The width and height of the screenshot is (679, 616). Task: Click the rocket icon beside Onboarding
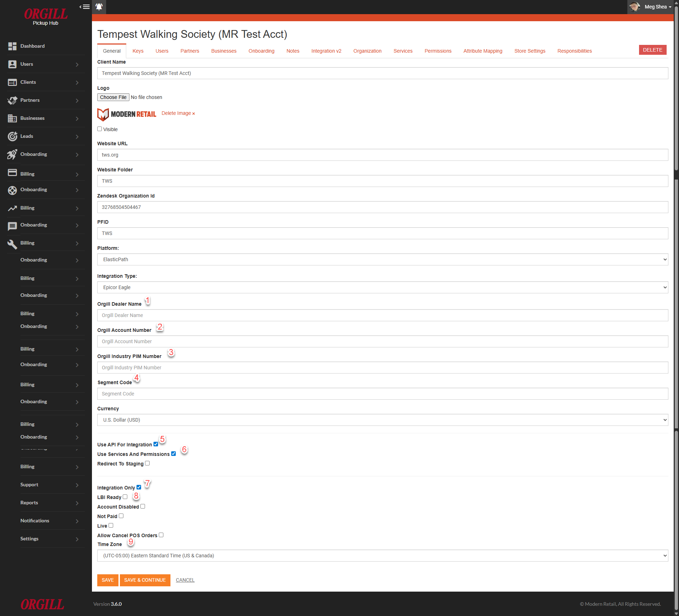pyautogui.click(x=12, y=154)
